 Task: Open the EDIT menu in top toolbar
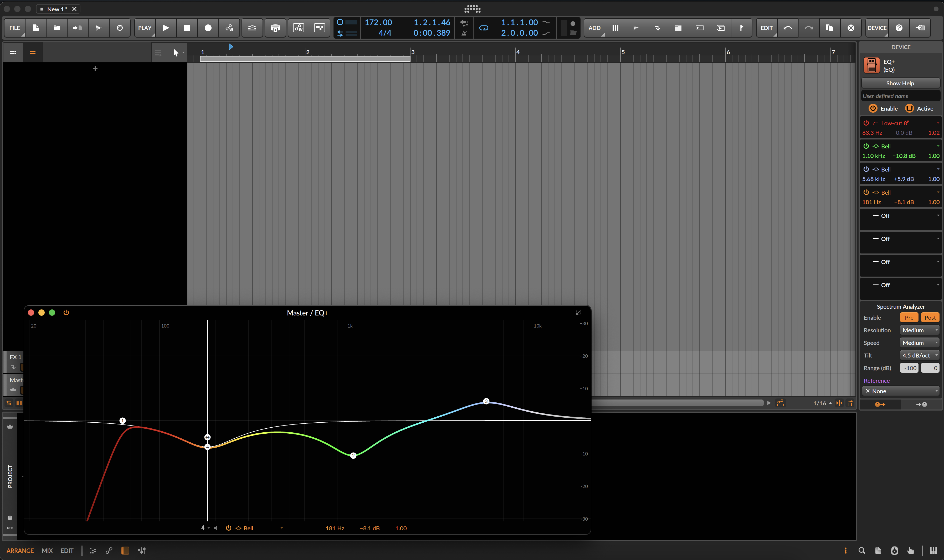(767, 28)
